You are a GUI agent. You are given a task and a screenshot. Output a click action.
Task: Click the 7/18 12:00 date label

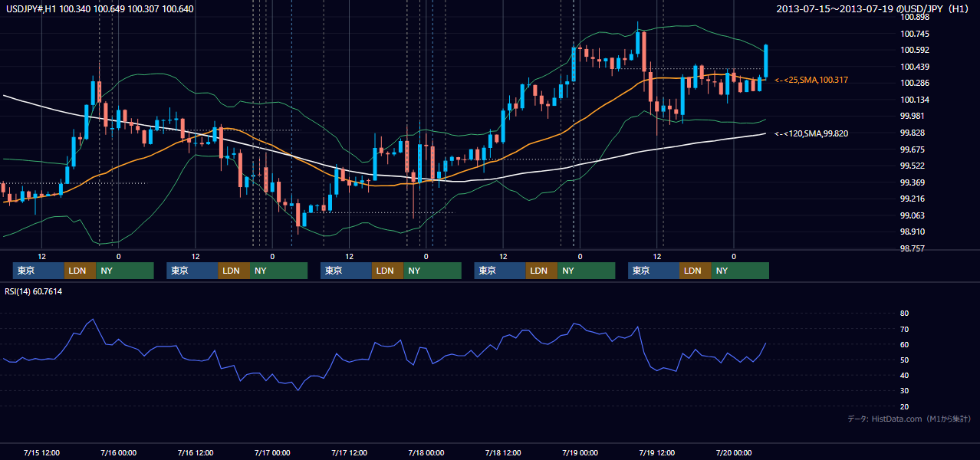click(x=503, y=452)
